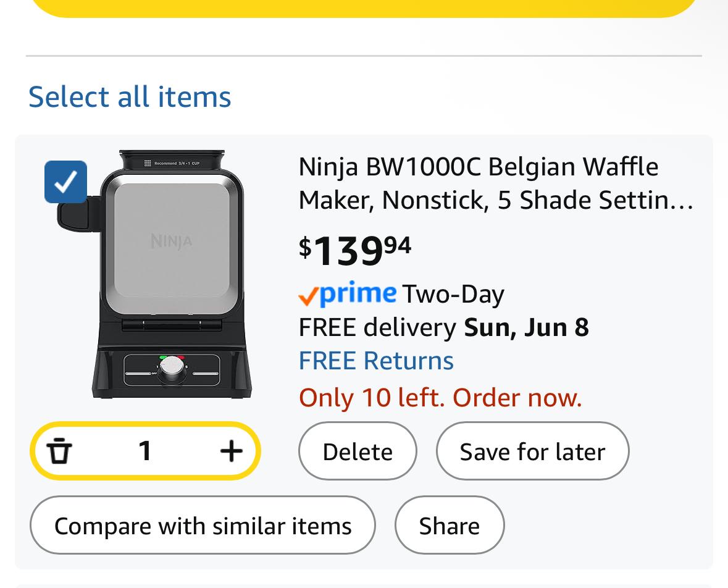The image size is (728, 588).
Task: Uncheck the Ninja Waffle Maker item checkbox
Action: click(65, 182)
